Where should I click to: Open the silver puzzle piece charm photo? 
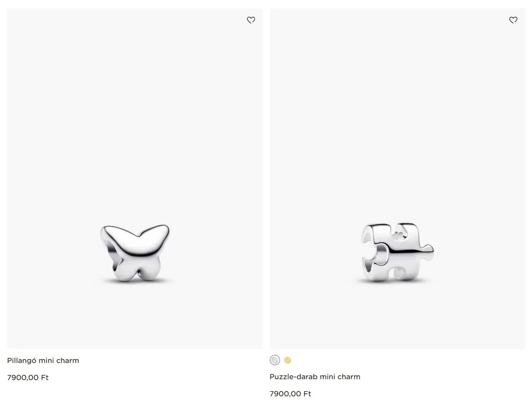[x=398, y=252]
